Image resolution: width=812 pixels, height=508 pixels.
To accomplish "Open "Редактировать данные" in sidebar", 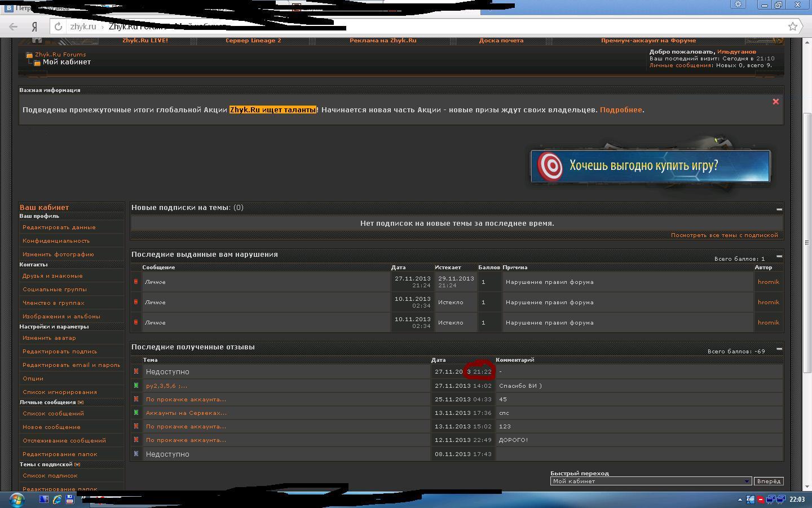I will pyautogui.click(x=59, y=227).
